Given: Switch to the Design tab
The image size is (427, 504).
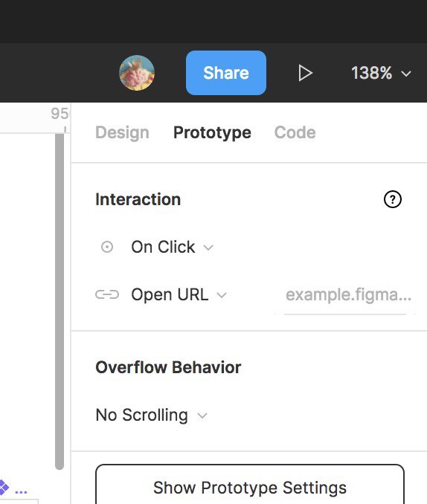Looking at the screenshot, I should [122, 132].
